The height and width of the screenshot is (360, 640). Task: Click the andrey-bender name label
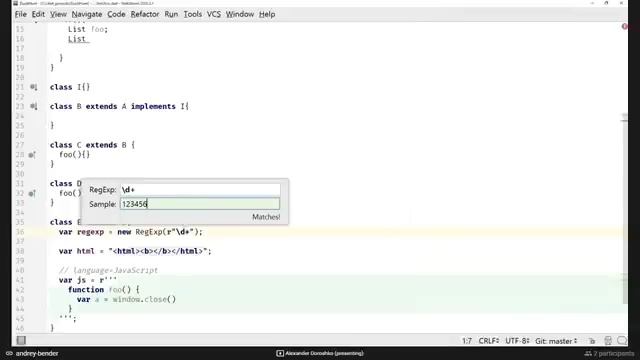click(x=37, y=353)
